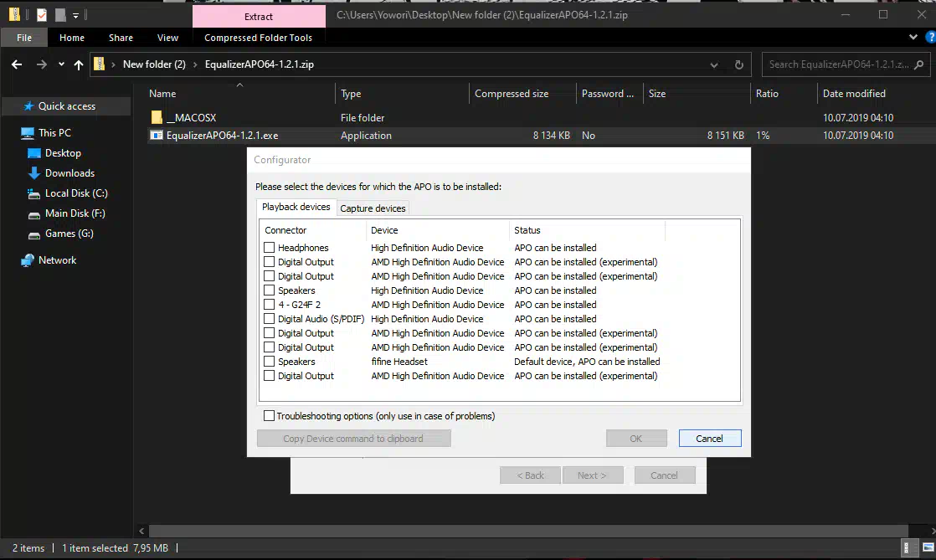This screenshot has width=936, height=560.
Task: Check the first Digital Output checkbox
Action: (270, 261)
